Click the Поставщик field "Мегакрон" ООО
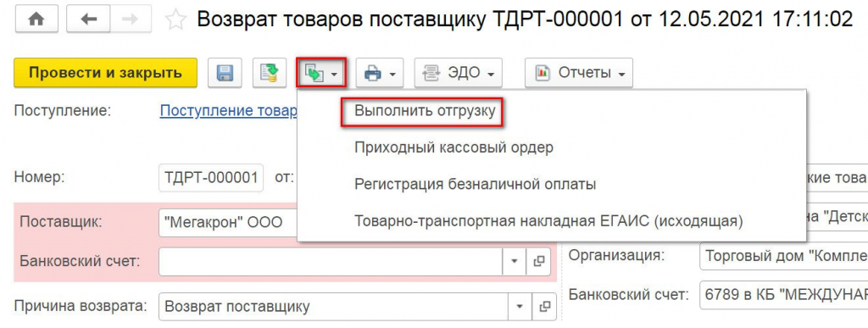868x328 pixels. [228, 223]
